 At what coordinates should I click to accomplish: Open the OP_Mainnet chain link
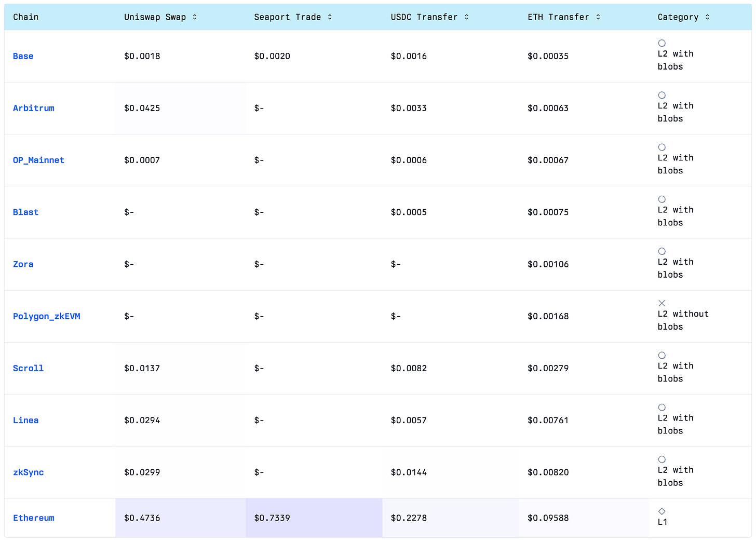pos(39,160)
